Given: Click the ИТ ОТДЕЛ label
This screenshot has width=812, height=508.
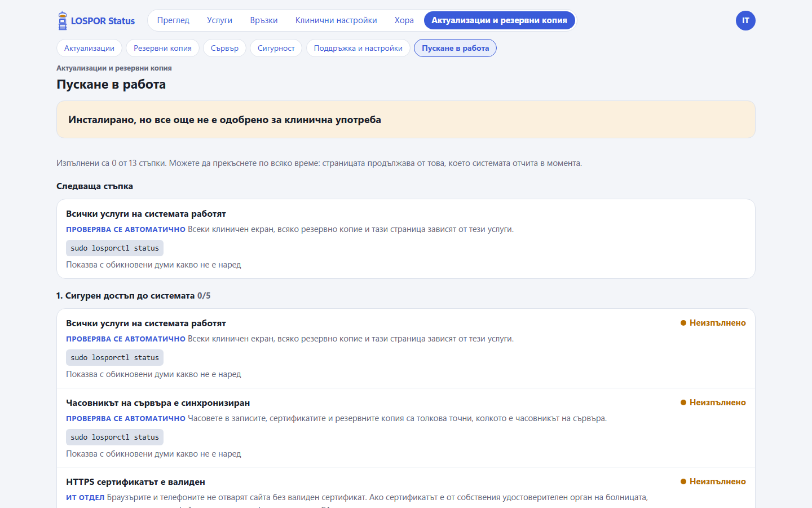Looking at the screenshot, I should tap(85, 497).
